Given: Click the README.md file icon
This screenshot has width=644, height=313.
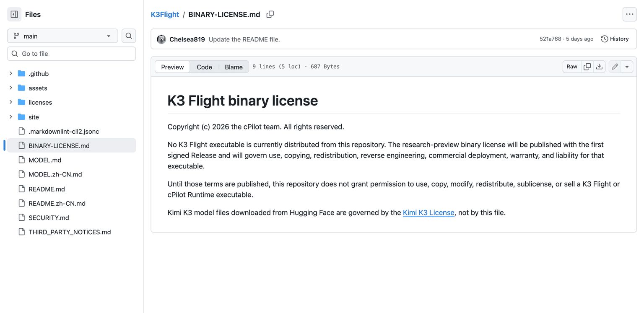Looking at the screenshot, I should tap(22, 189).
